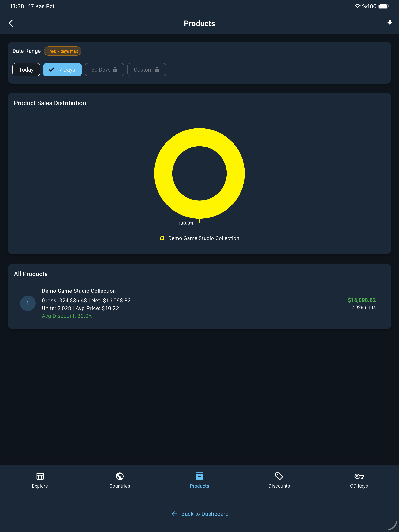Tap the rank 1 circle badge
The image size is (399, 532).
pos(28,303)
